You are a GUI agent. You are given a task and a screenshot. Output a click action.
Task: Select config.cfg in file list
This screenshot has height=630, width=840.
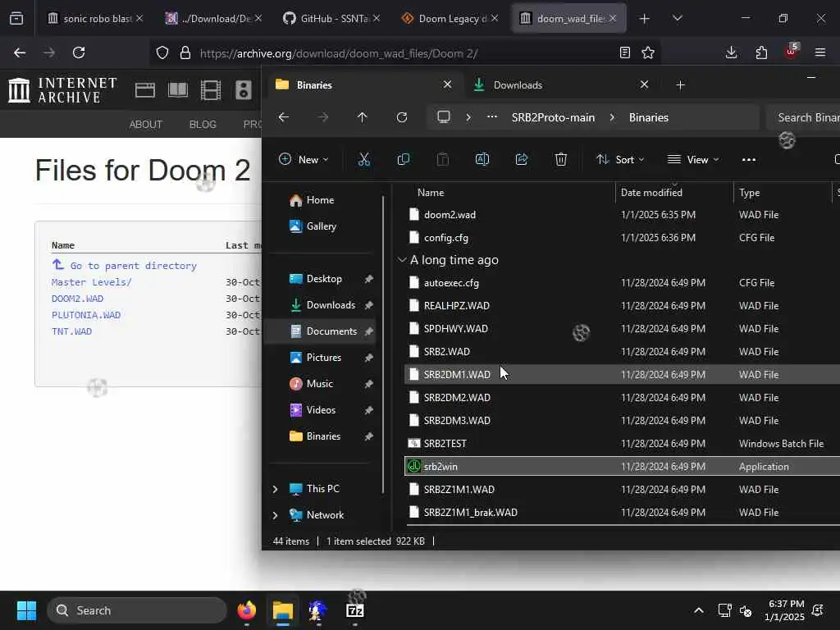pos(622,238)
